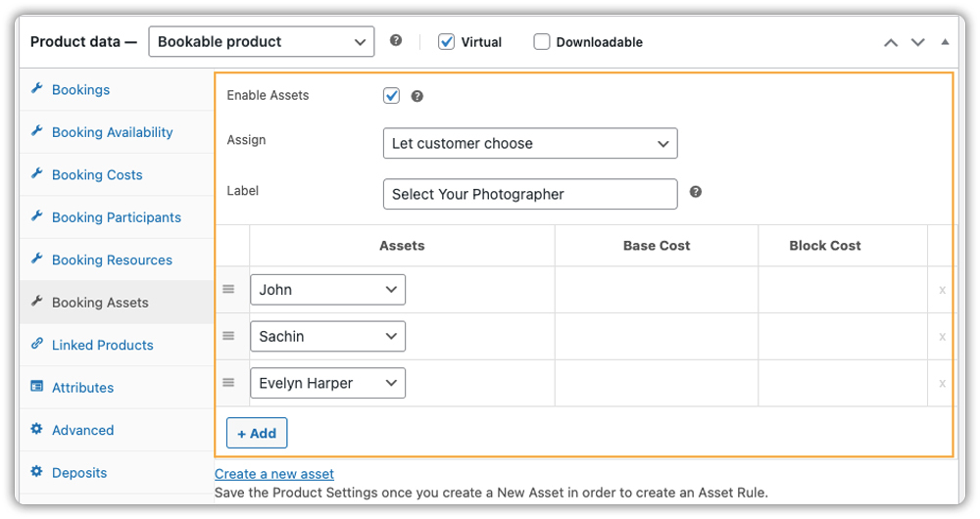Uncheck the Enable Assets checkbox
980x519 pixels.
coord(391,96)
